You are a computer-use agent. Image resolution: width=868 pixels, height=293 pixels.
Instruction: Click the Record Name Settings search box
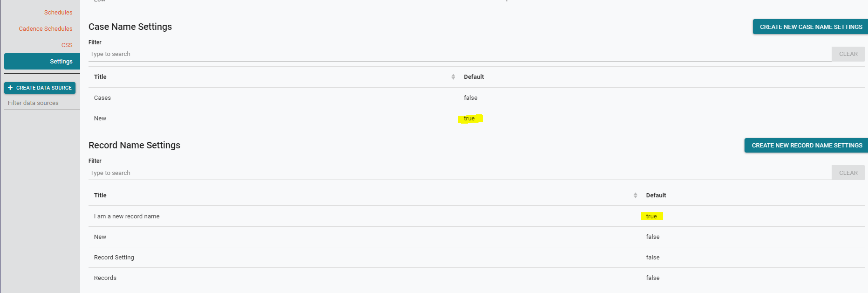click(x=459, y=173)
